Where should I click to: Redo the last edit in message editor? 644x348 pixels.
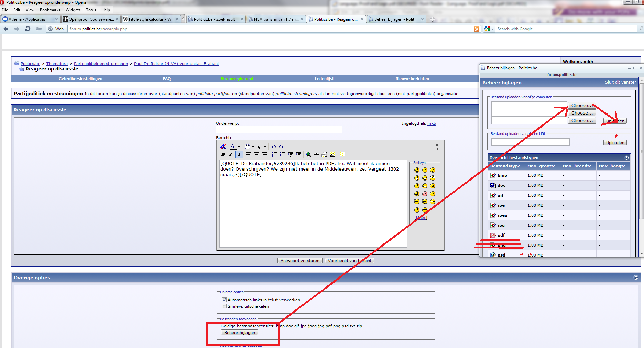(x=281, y=146)
